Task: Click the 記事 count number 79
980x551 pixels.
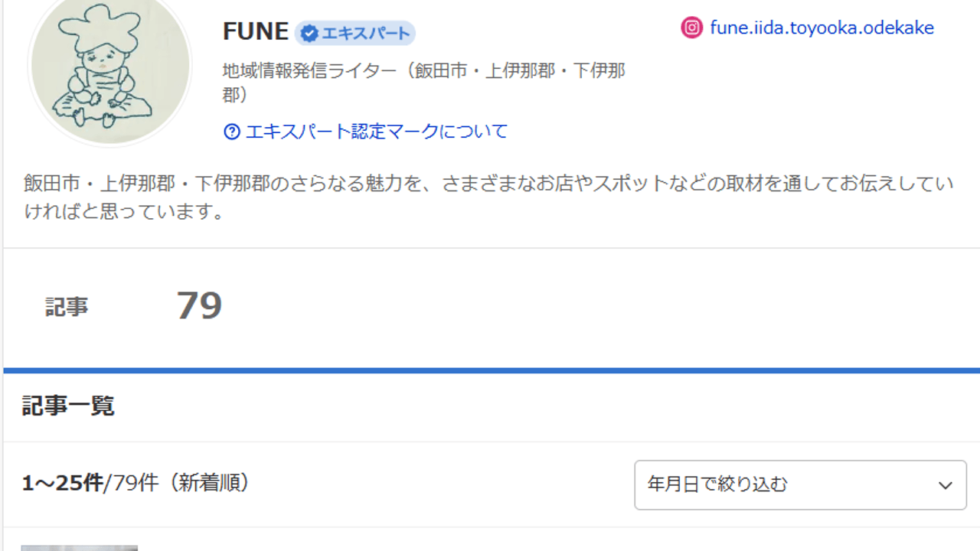Action: point(199,306)
